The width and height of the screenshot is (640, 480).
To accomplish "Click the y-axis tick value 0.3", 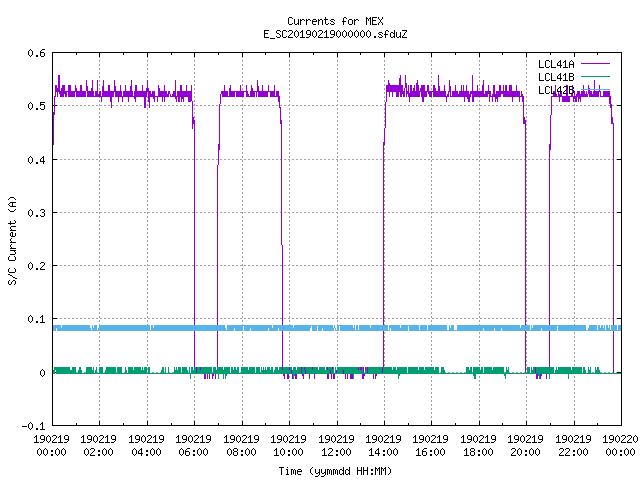I will pos(36,213).
